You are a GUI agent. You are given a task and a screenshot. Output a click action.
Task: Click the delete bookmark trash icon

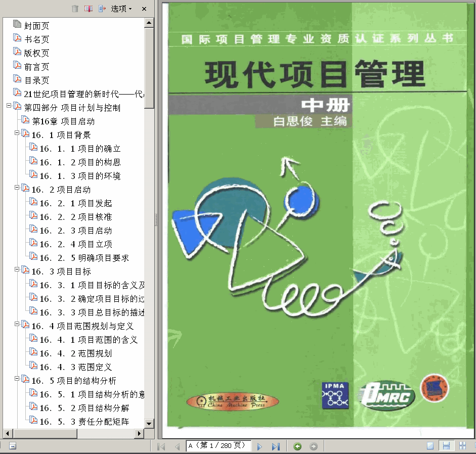pyautogui.click(x=75, y=9)
